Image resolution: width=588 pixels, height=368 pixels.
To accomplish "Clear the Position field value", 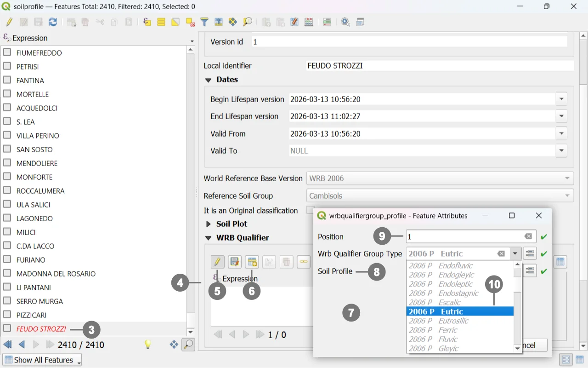I will point(528,236).
